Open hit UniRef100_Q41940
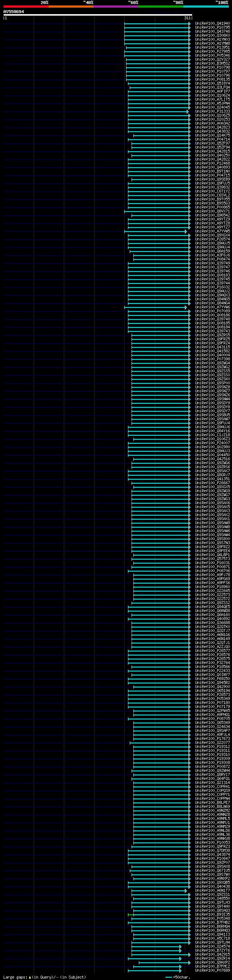The height and width of the screenshot is (980, 232). pos(212,23)
